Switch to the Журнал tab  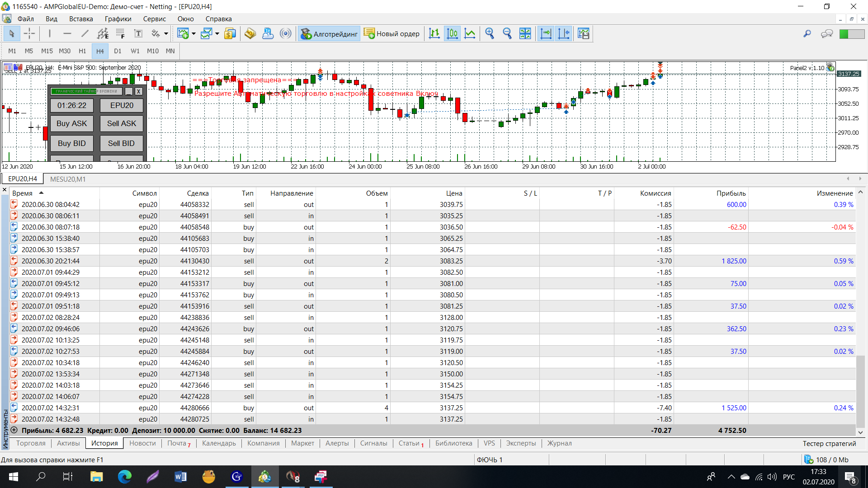click(559, 443)
